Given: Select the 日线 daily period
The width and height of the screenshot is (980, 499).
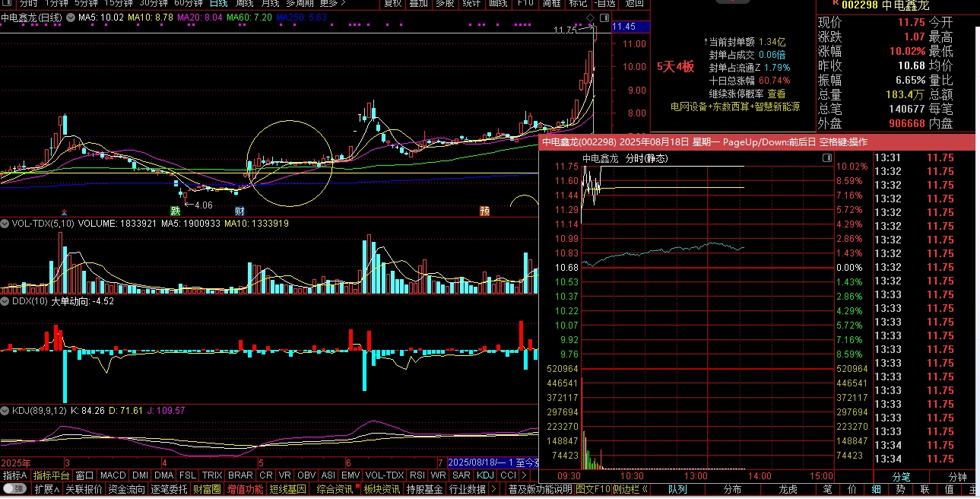Looking at the screenshot, I should (219, 3).
